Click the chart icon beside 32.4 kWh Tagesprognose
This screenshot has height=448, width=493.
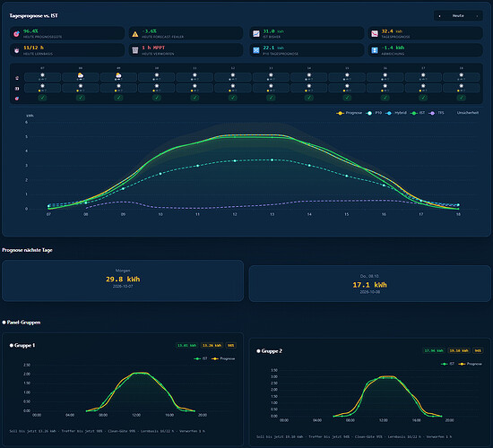375,34
